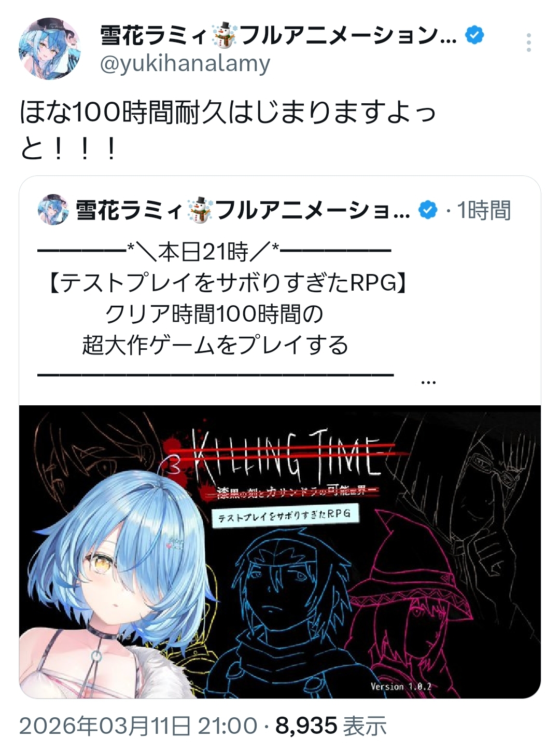Click the main tweet text ほな100時間耐久
Image resolution: width=560 pixels, height=752 pixels.
click(x=228, y=129)
